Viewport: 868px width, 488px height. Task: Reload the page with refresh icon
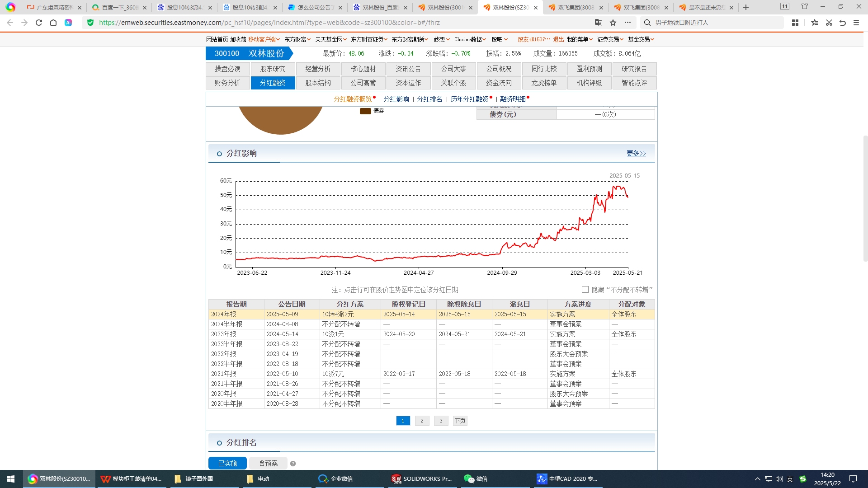click(x=39, y=23)
